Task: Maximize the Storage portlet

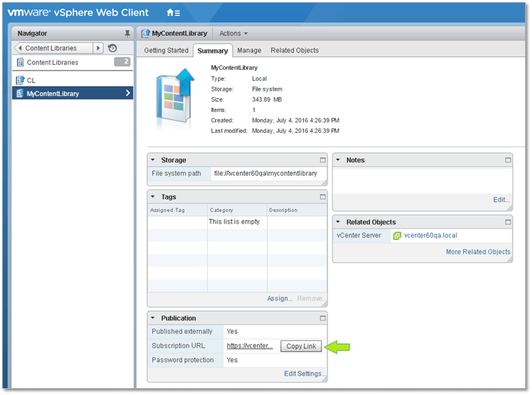Action: pos(323,160)
